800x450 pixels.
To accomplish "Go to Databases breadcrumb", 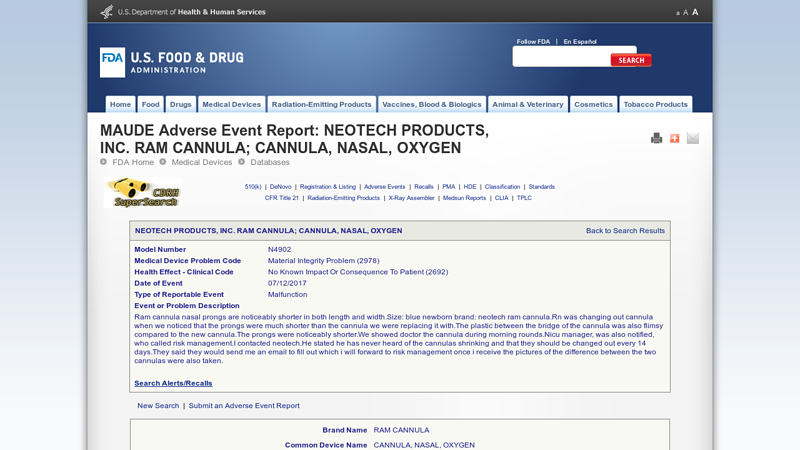I will pos(270,162).
